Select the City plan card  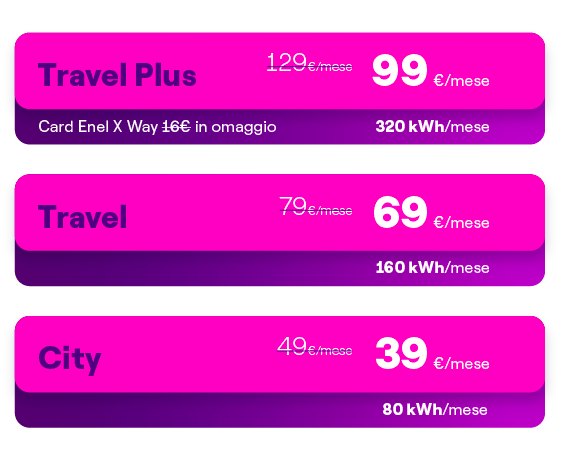(x=280, y=372)
